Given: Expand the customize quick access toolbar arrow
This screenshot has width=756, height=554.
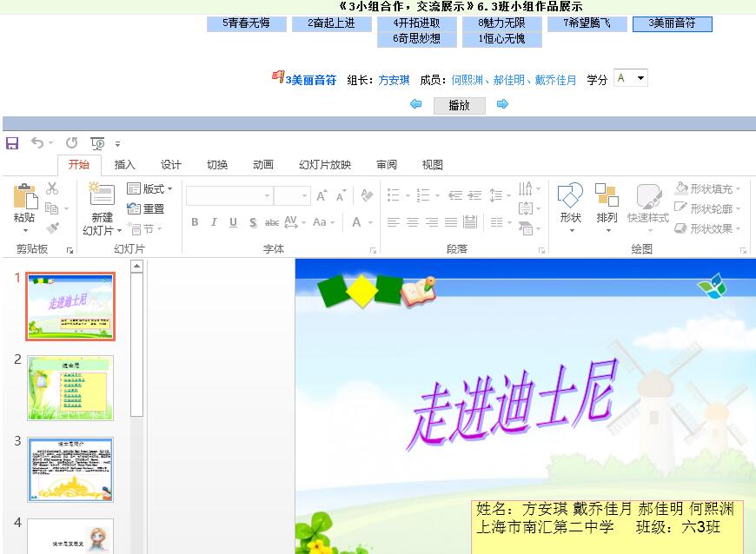Looking at the screenshot, I should click(x=117, y=143).
